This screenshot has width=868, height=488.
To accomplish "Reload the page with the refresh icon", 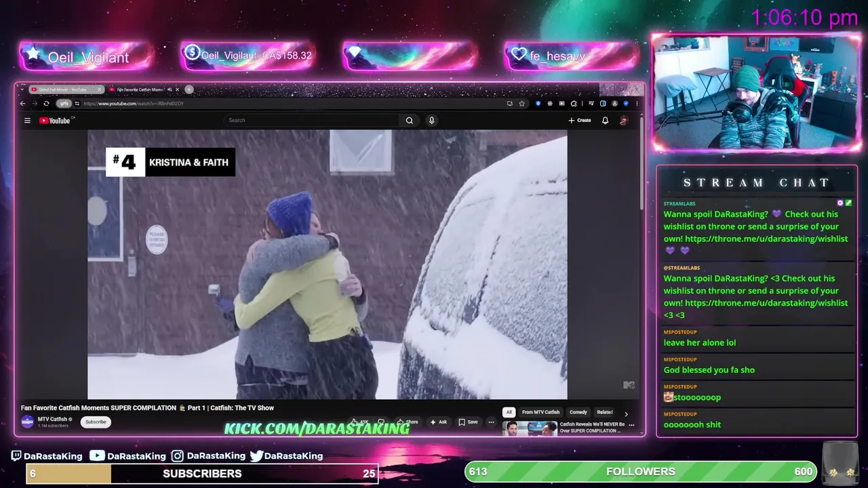I will click(46, 104).
